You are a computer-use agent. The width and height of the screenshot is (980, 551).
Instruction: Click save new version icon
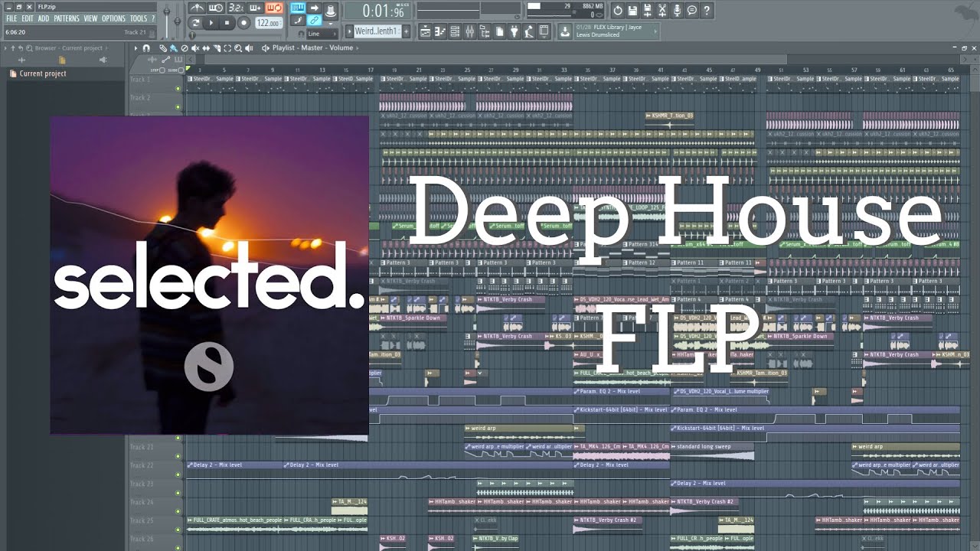648,10
